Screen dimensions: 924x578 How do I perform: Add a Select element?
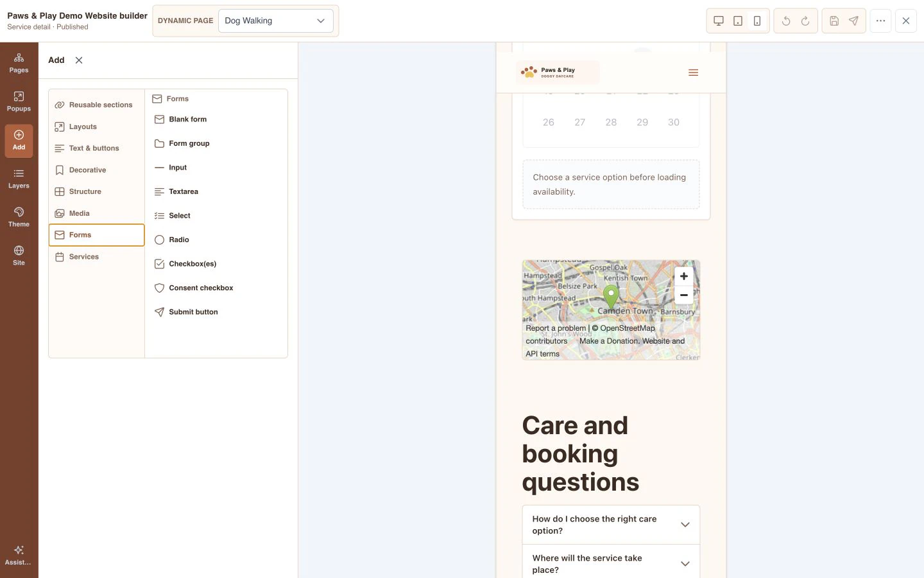216,216
